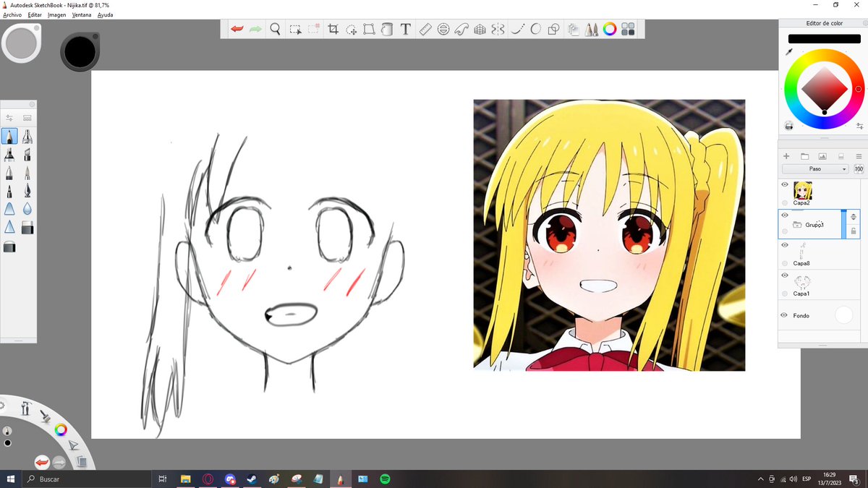
Task: Hide the Capa1 layer
Action: (785, 275)
